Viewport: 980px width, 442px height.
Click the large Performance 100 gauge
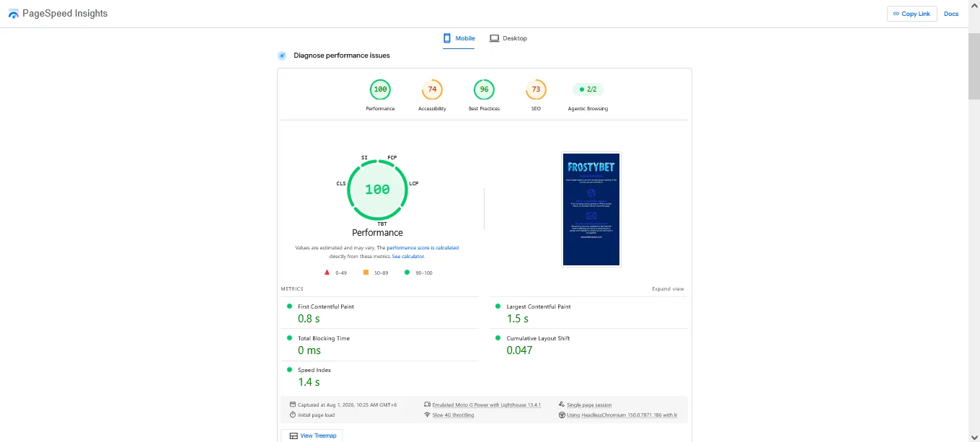pos(377,190)
